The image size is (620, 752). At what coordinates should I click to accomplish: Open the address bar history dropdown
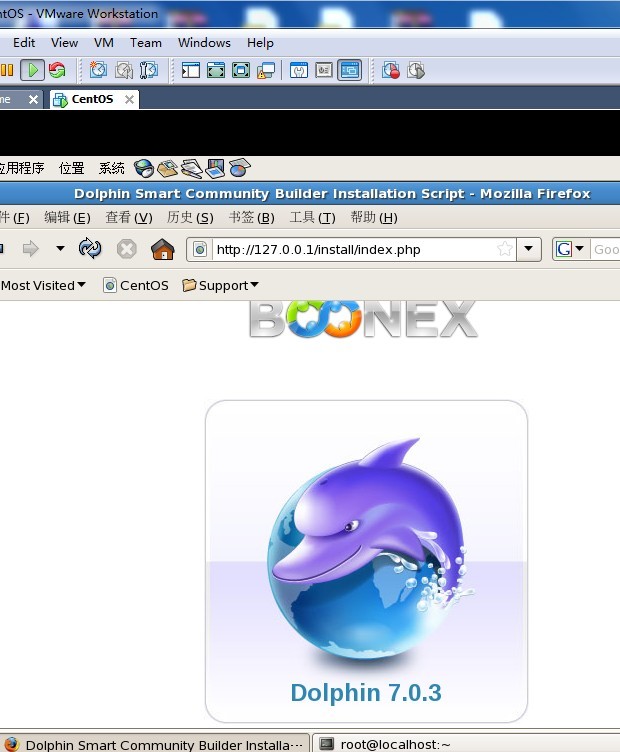pyautogui.click(x=528, y=249)
